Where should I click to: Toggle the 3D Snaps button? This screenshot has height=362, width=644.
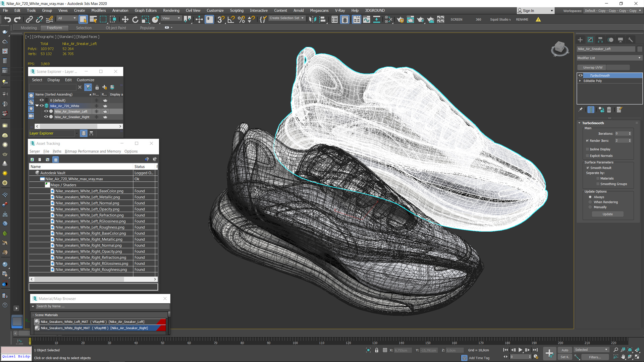click(221, 19)
